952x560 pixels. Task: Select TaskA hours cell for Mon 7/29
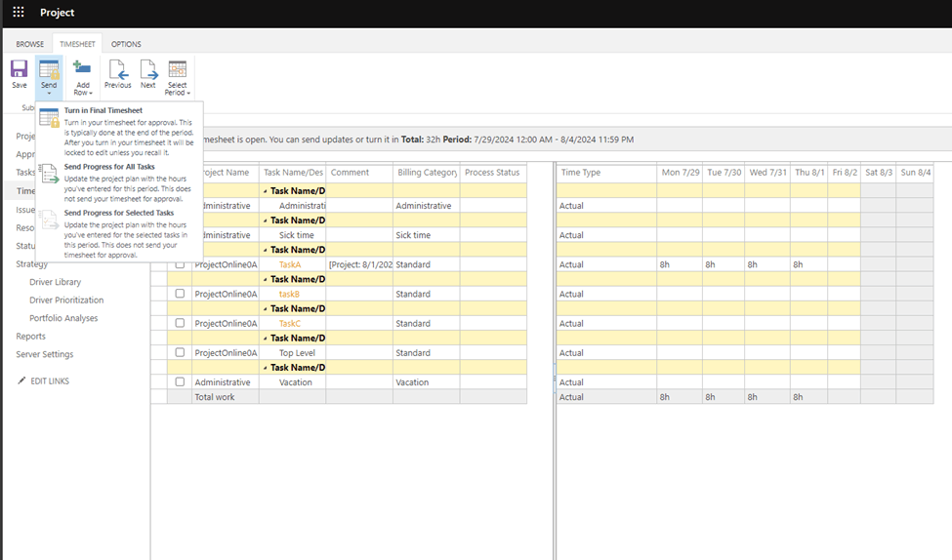pyautogui.click(x=680, y=264)
